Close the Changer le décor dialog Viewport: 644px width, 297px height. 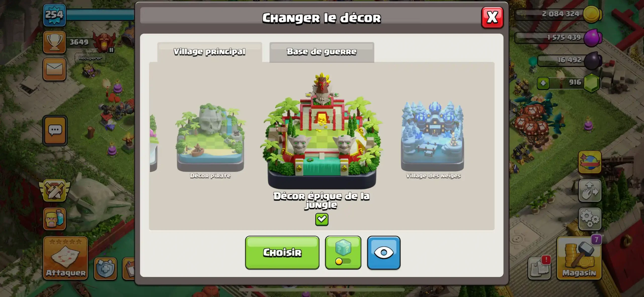coord(492,18)
